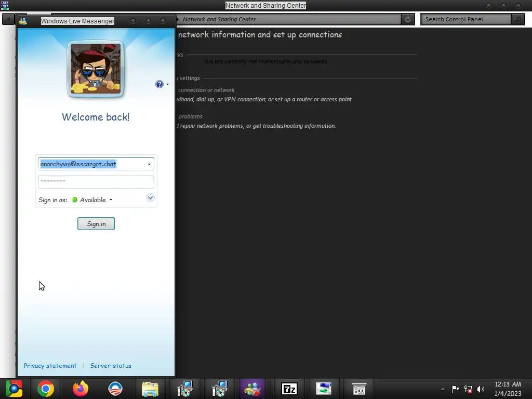Viewport: 532px width, 399px height.
Task: Launch Firefox from taskbar
Action: click(x=81, y=389)
